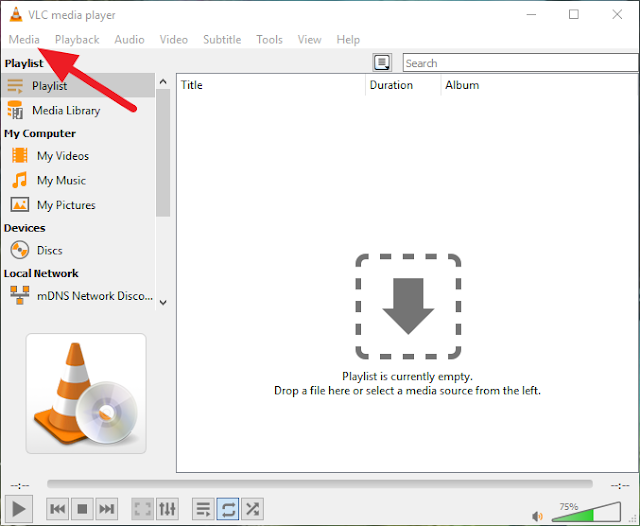
Task: Toggle random shuffle playback
Action: pos(252,509)
